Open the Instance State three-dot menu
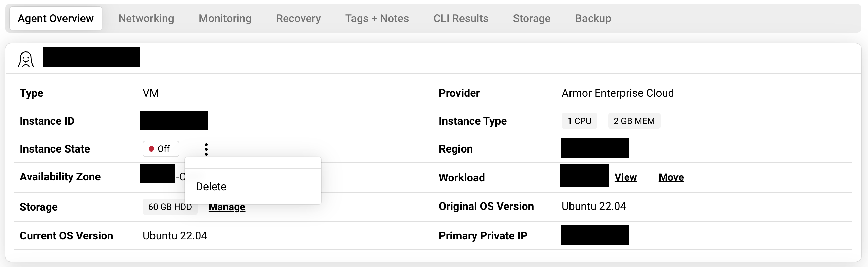This screenshot has height=267, width=868. (x=206, y=149)
